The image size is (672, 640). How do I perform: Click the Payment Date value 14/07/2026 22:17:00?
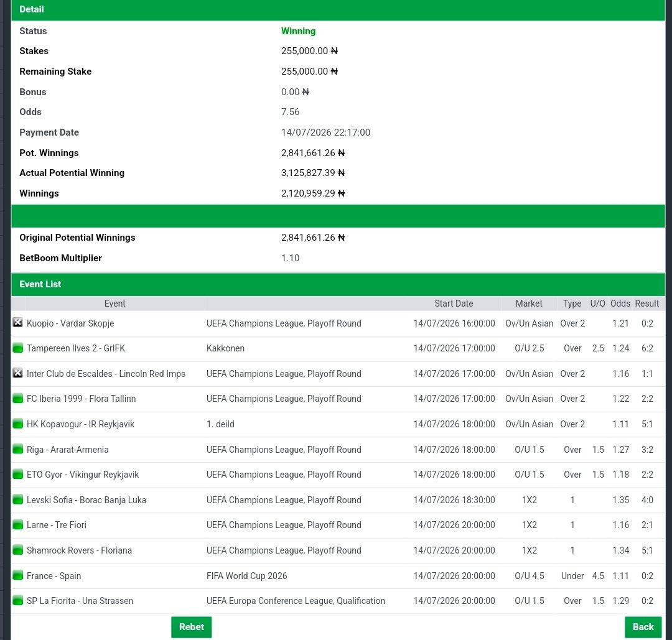325,132
